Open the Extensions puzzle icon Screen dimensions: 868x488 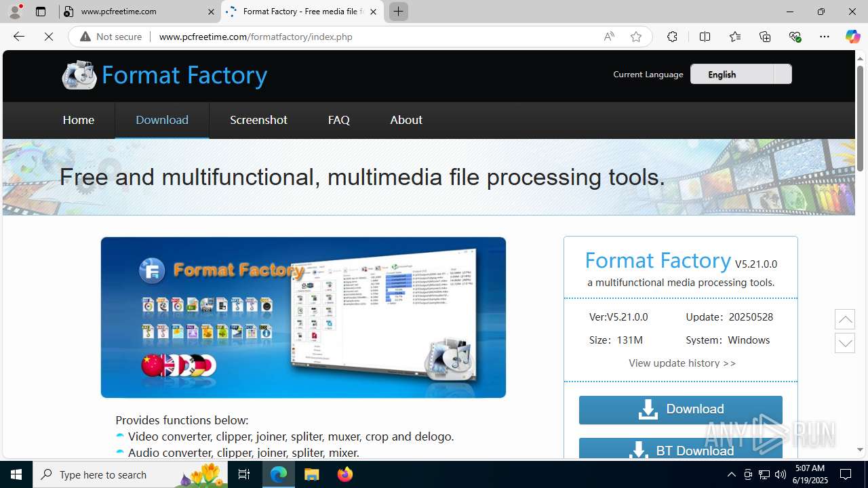point(672,37)
